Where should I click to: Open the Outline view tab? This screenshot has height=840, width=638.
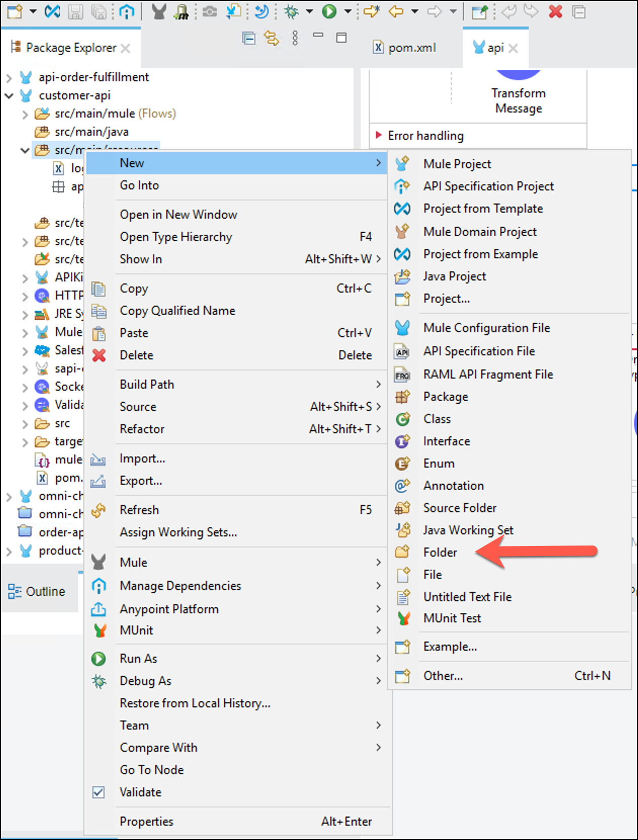click(37, 592)
